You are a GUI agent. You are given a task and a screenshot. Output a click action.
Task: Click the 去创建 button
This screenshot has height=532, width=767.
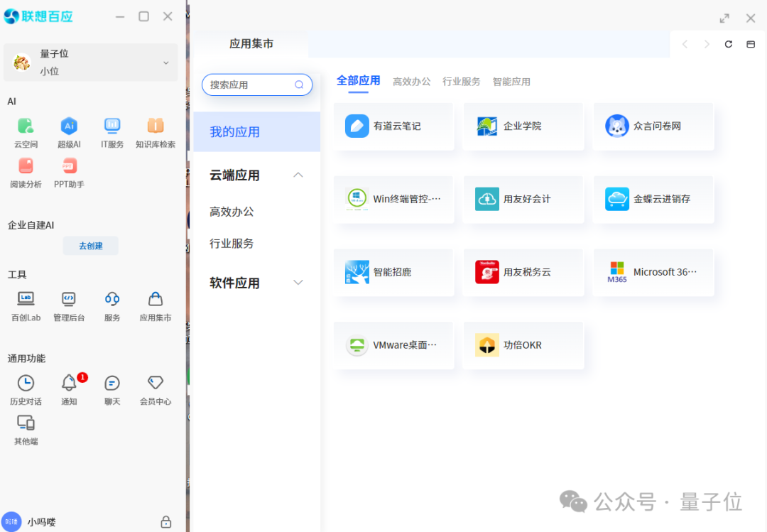pos(90,246)
